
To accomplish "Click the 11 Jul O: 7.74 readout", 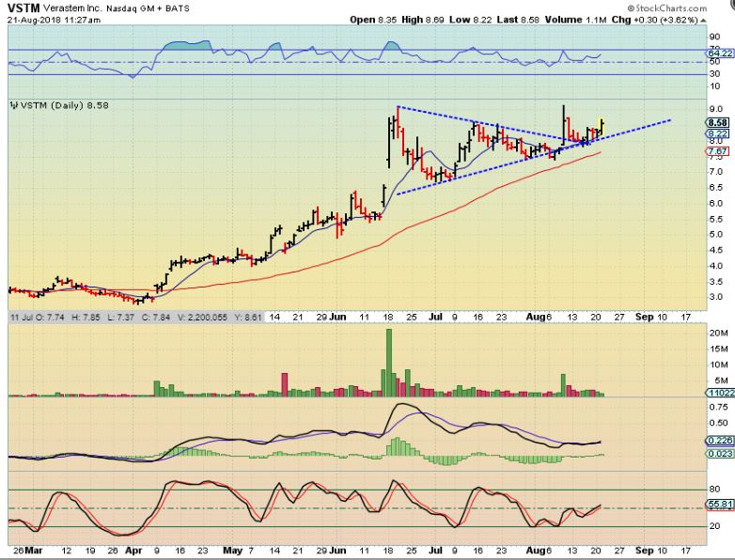I will (x=38, y=318).
